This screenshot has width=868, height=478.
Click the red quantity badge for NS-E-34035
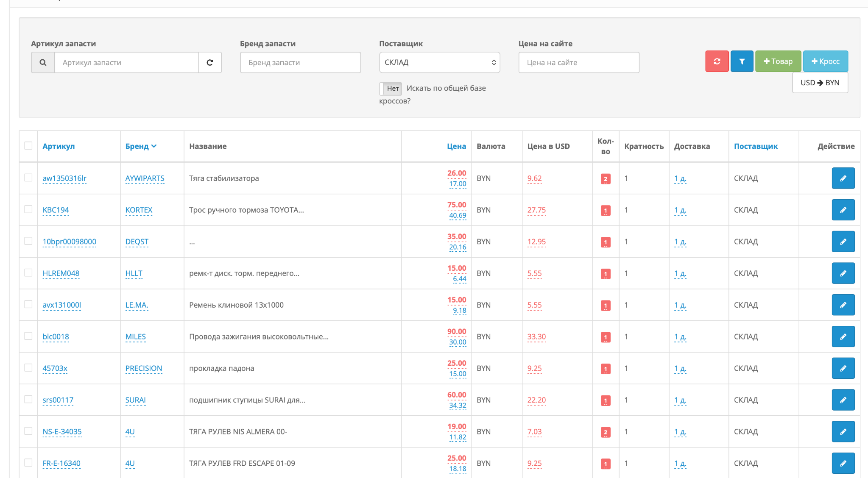click(x=606, y=432)
